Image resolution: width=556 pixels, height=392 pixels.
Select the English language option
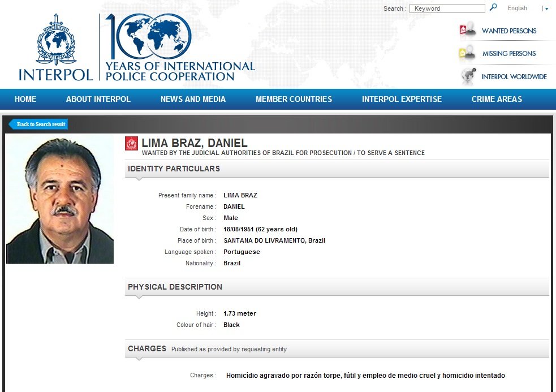(517, 8)
